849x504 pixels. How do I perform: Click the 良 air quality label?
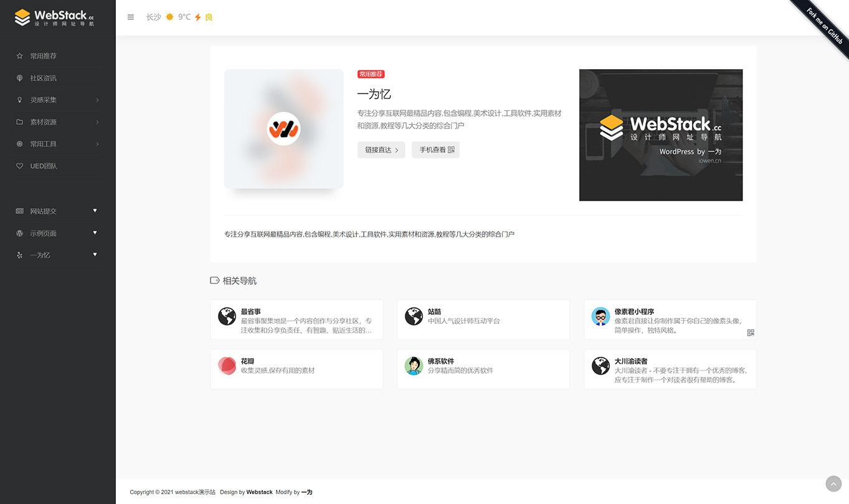pyautogui.click(x=209, y=17)
